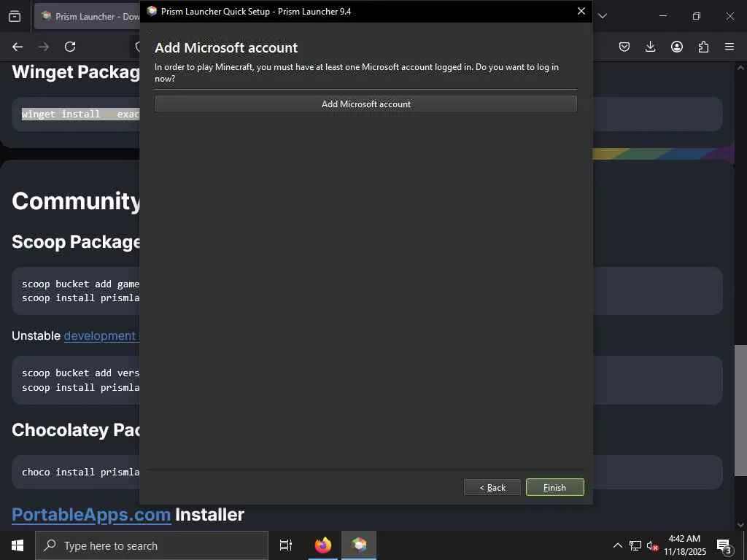Click the browser page vertical scrollbar thumb
The width and height of the screenshot is (747, 560).
click(740, 410)
